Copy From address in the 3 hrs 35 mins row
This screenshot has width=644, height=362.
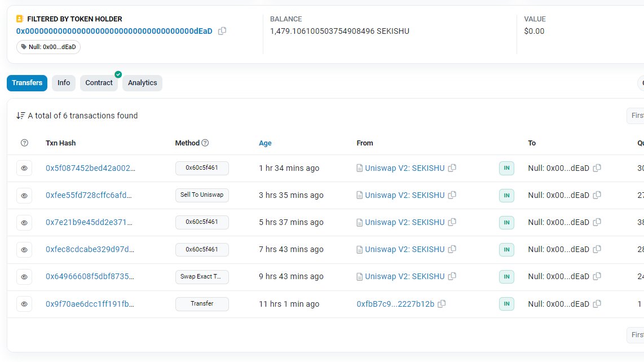pos(452,195)
